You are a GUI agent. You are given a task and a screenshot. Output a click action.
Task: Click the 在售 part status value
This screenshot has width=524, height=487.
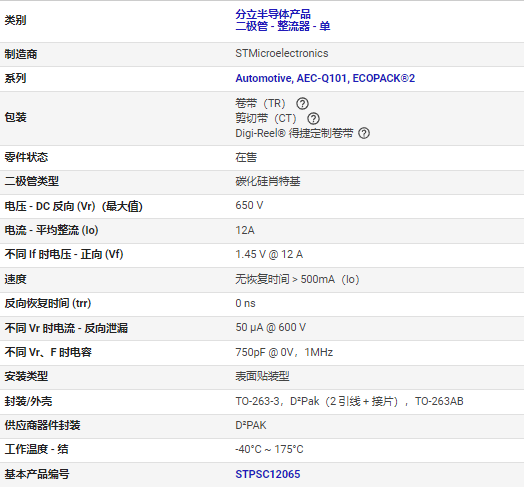pyautogui.click(x=246, y=157)
